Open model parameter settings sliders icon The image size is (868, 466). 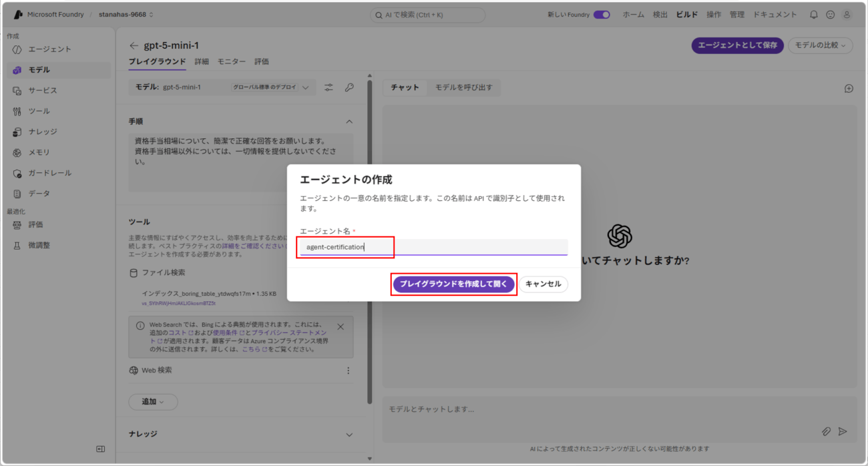(329, 87)
